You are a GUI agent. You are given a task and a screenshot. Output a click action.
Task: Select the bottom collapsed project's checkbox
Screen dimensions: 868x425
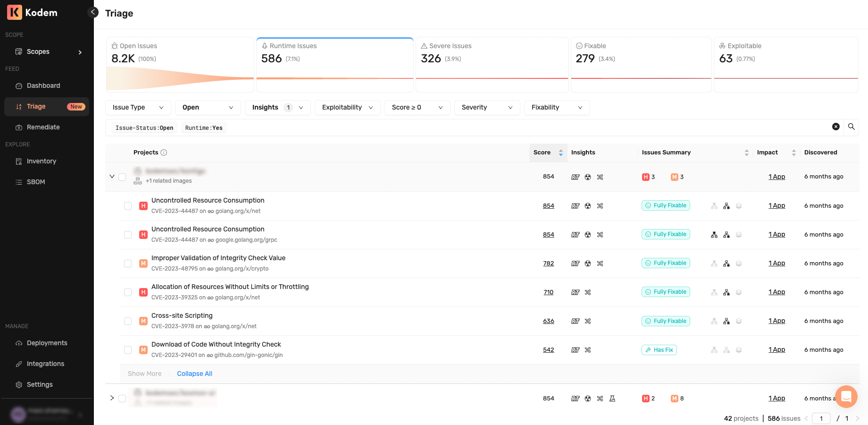coord(122,399)
